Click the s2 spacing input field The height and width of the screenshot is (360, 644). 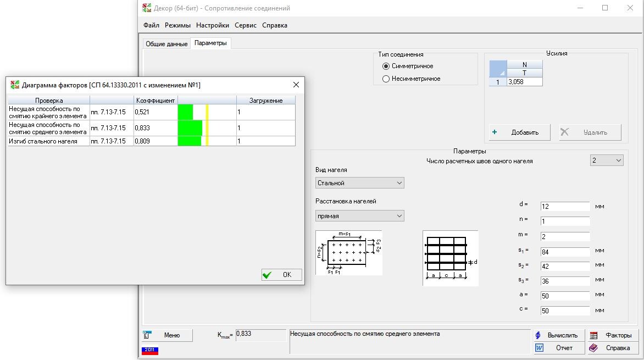(565, 266)
